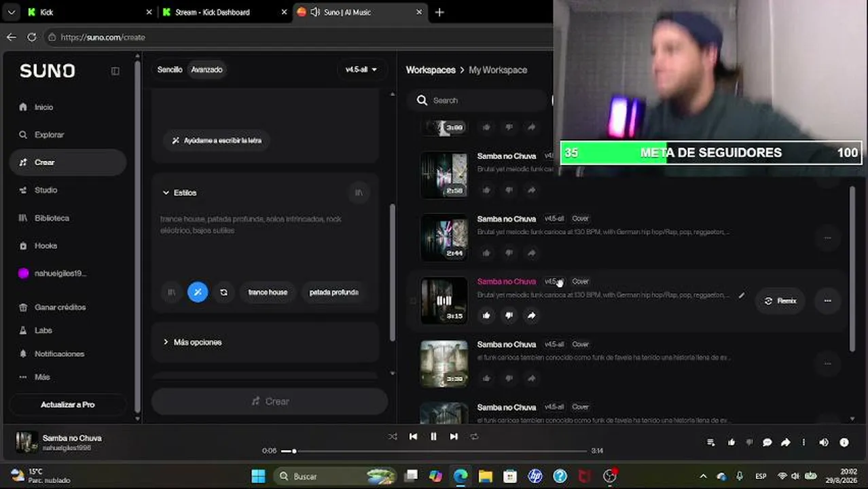Open Hooks in the sidebar
This screenshot has width=868, height=489.
click(46, 246)
